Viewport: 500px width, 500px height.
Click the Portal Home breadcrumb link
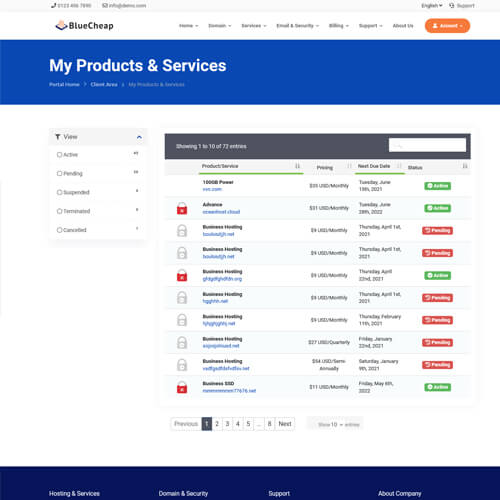click(64, 85)
